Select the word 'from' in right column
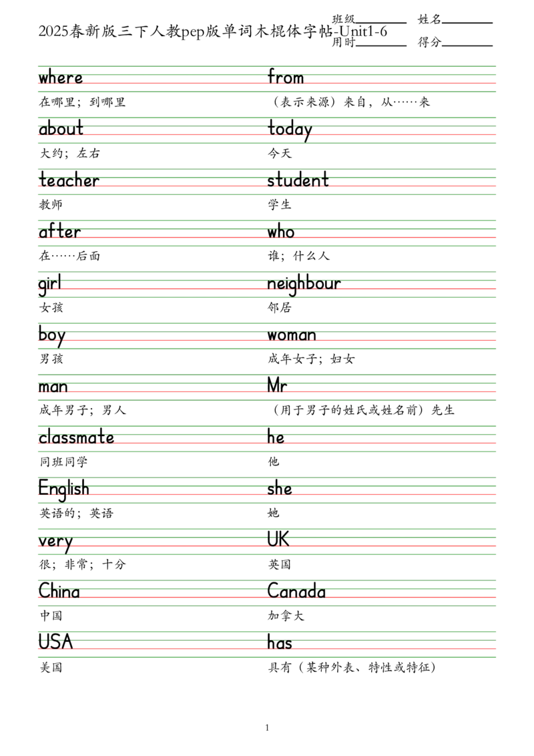Screen dimensions: 534x756 286,78
